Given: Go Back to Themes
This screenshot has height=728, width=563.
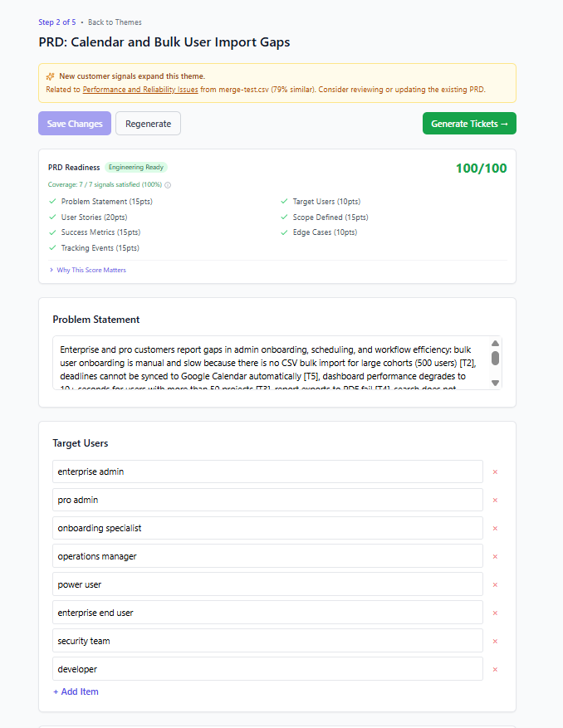Looking at the screenshot, I should [x=115, y=22].
